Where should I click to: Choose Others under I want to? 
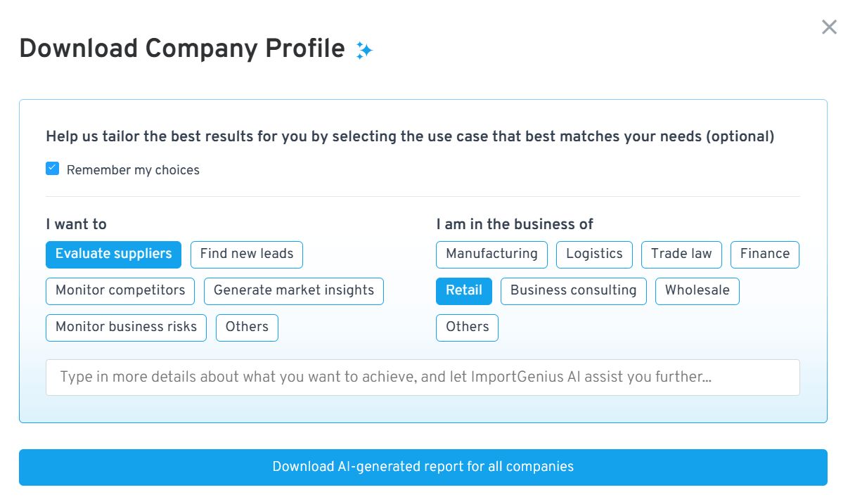[x=247, y=328]
